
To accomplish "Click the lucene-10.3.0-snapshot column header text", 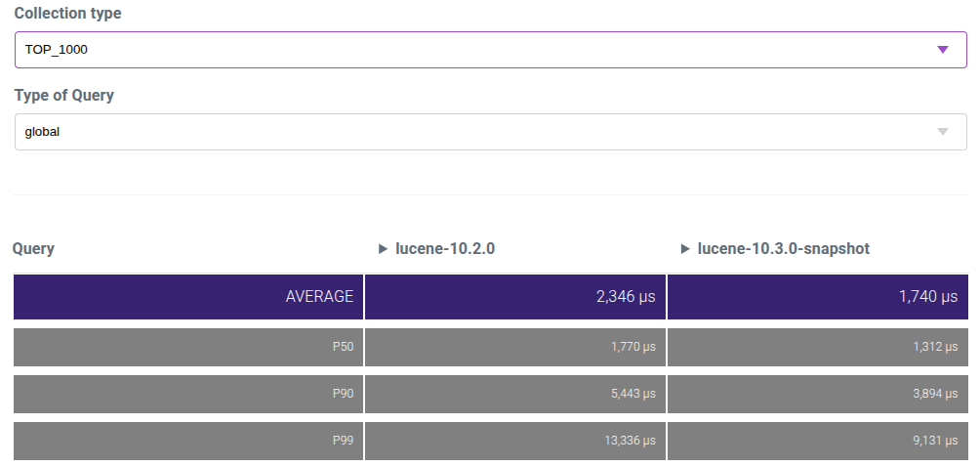I will coord(784,249).
